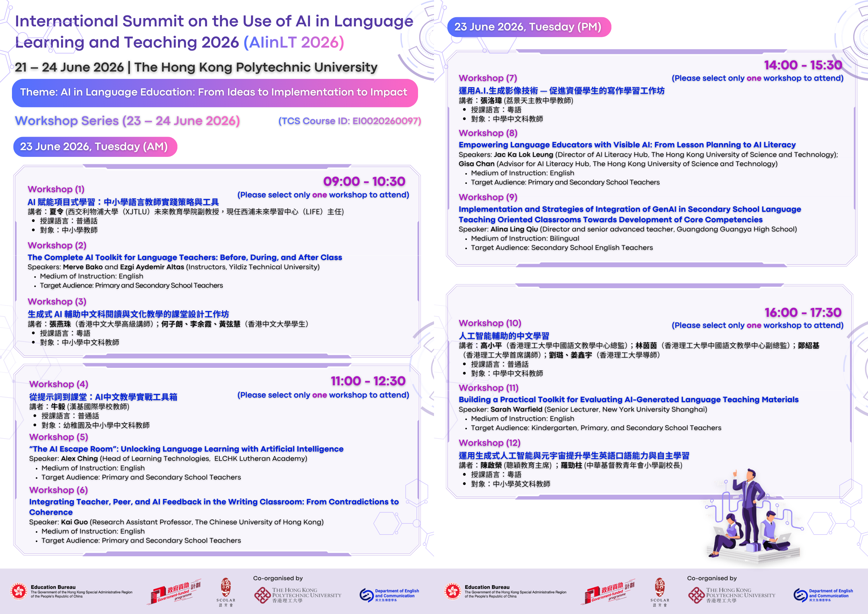
Task: Click the 09:00 - 10:30 time slot heading
Action: click(x=364, y=181)
